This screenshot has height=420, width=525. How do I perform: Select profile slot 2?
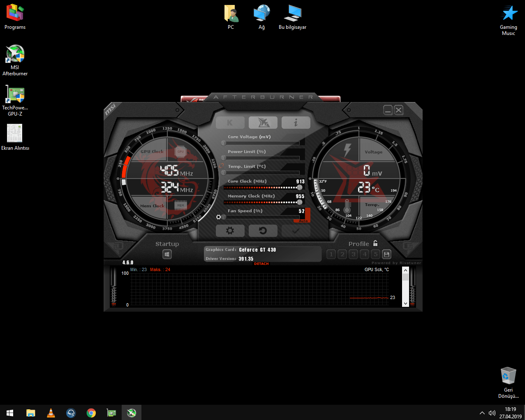(342, 254)
